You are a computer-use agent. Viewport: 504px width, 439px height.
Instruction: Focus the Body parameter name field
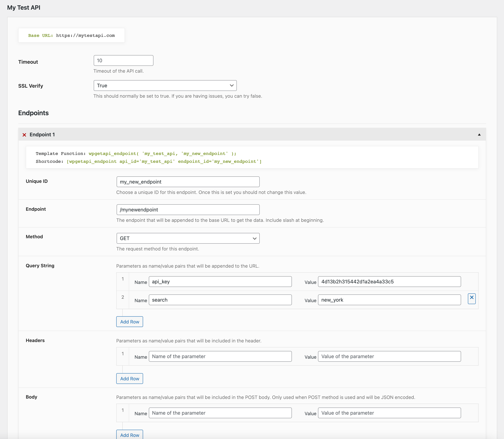pos(220,413)
